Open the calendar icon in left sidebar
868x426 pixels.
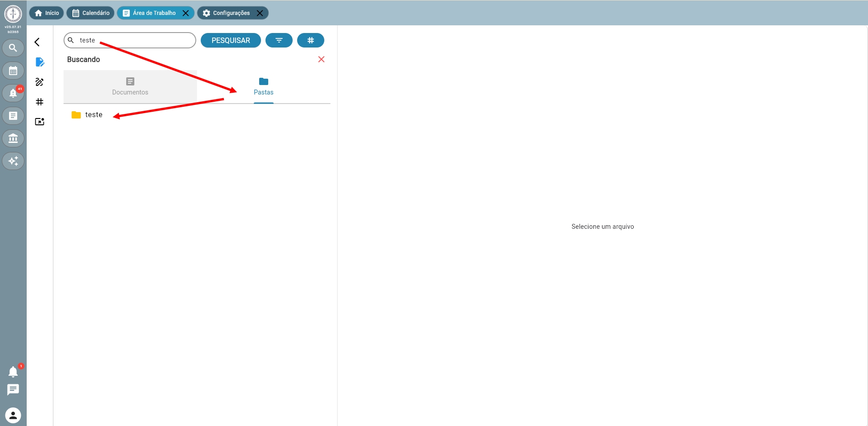(13, 71)
